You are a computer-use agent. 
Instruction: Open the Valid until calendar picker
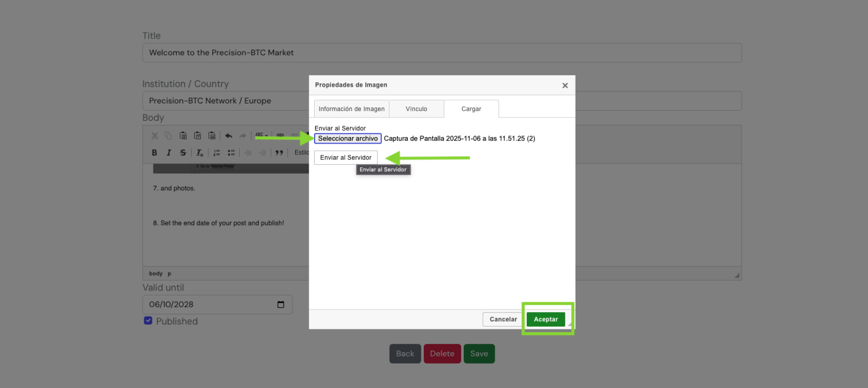click(x=280, y=305)
